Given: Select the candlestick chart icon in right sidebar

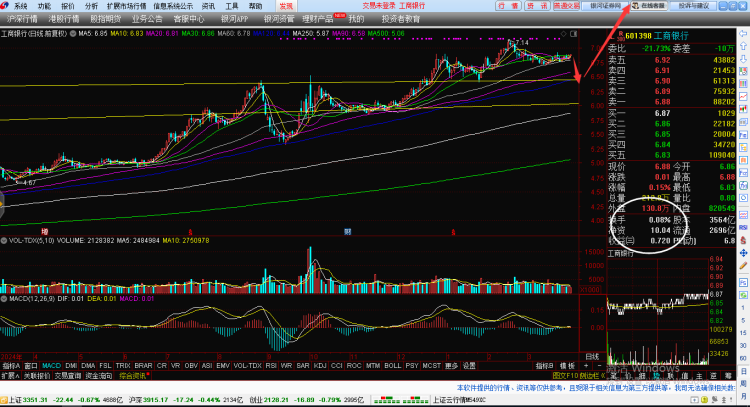Looking at the screenshot, I should tap(743, 109).
